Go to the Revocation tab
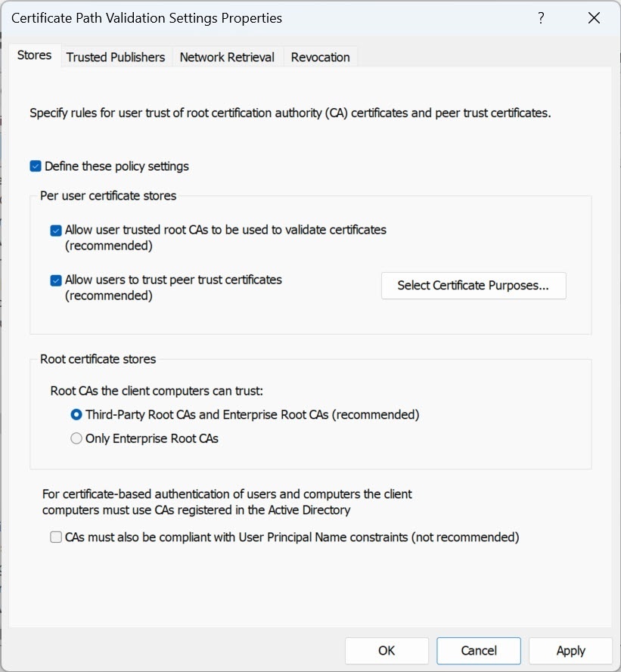Image resolution: width=621 pixels, height=672 pixels. [320, 57]
